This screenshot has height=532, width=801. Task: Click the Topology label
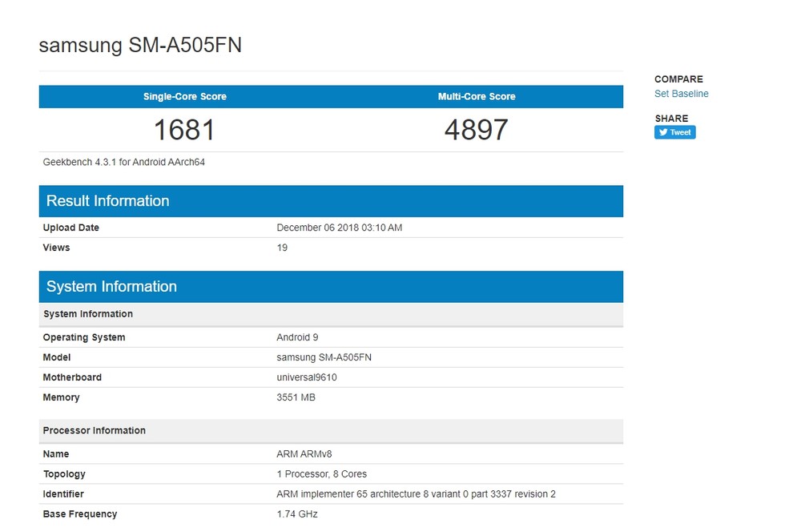point(64,474)
